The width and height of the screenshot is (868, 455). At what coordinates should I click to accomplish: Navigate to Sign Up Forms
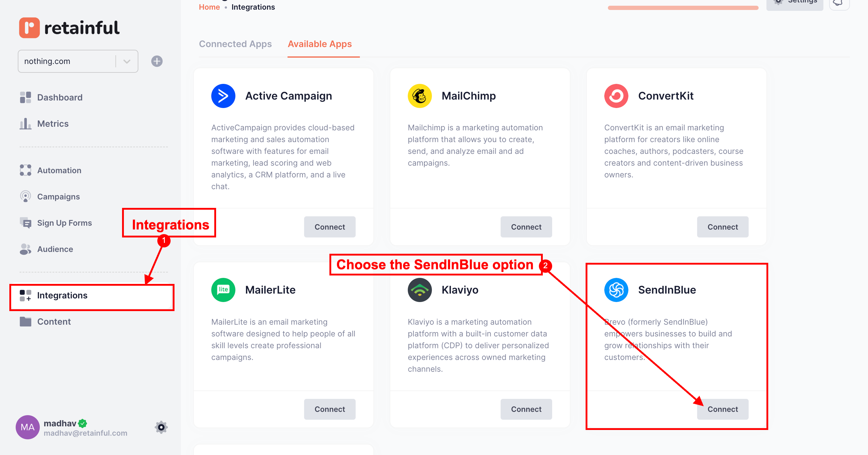coord(64,223)
